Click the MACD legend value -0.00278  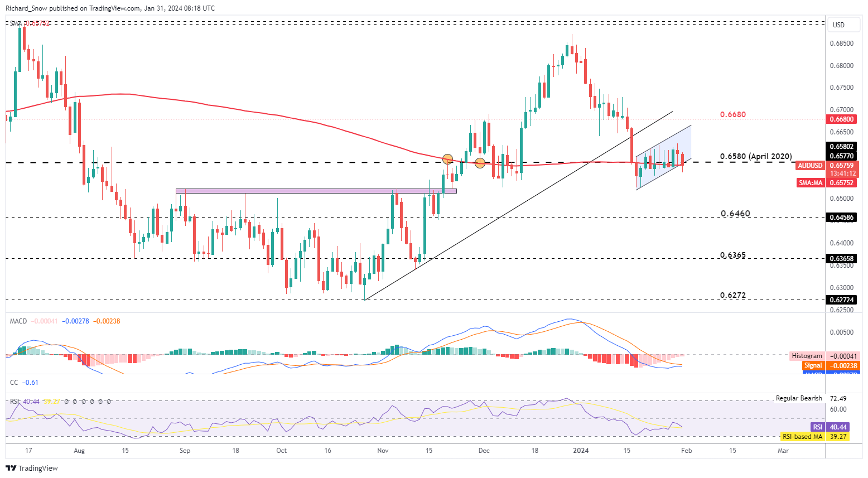[x=76, y=321]
